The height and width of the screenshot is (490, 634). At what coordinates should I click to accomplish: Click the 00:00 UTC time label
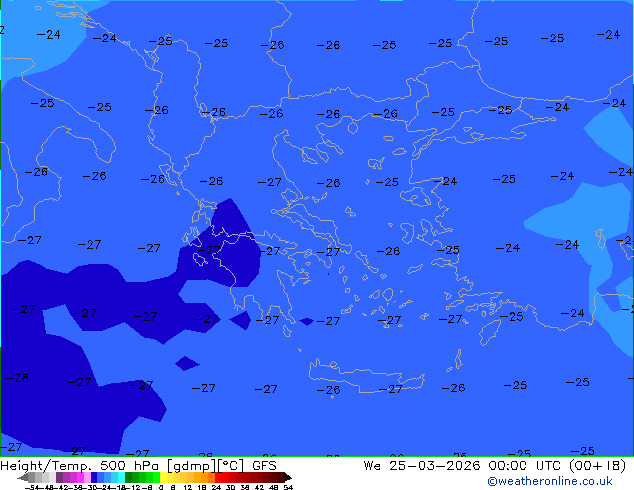pyautogui.click(x=524, y=466)
